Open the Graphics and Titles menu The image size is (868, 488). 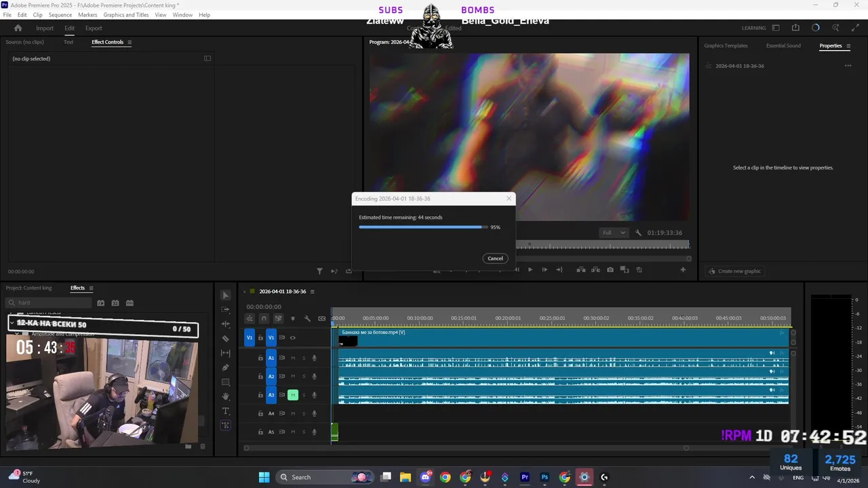pyautogui.click(x=126, y=15)
